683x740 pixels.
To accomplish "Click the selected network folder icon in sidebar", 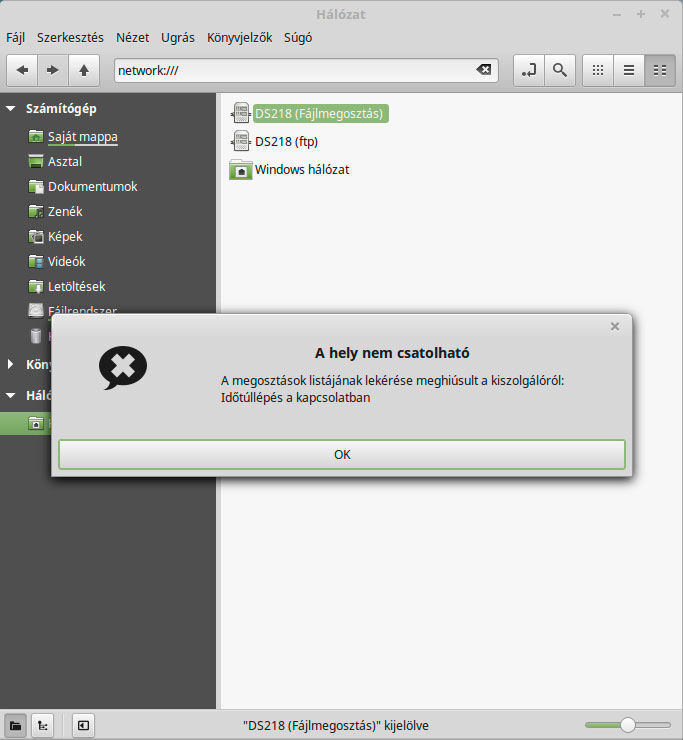I will tap(36, 423).
